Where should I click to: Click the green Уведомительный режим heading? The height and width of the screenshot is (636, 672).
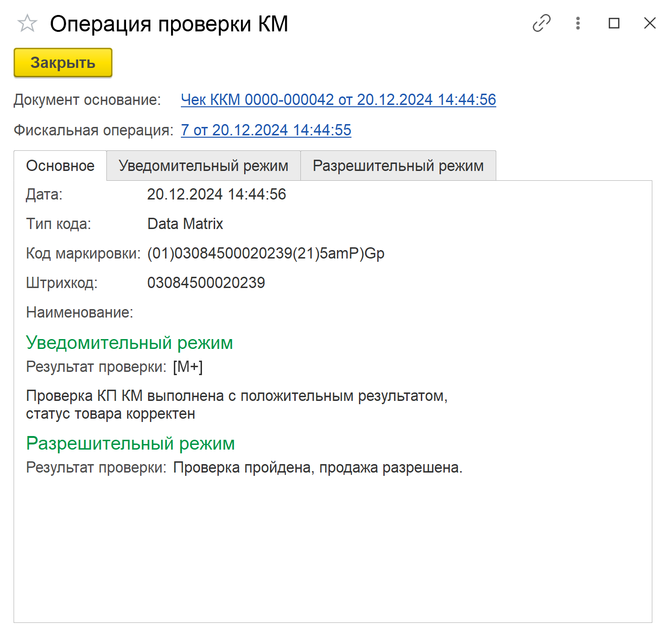(129, 343)
